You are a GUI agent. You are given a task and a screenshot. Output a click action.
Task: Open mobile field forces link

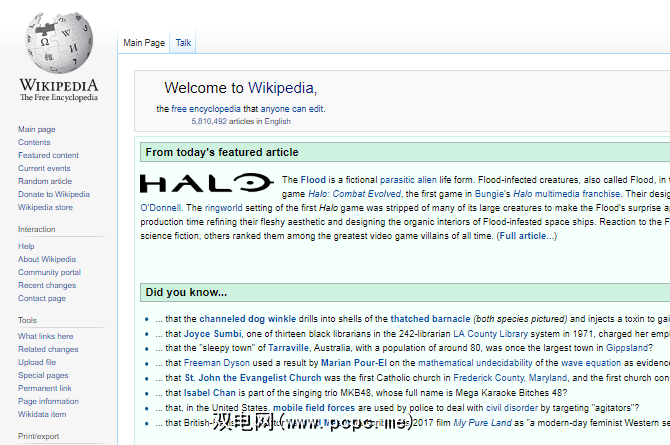[314, 408]
